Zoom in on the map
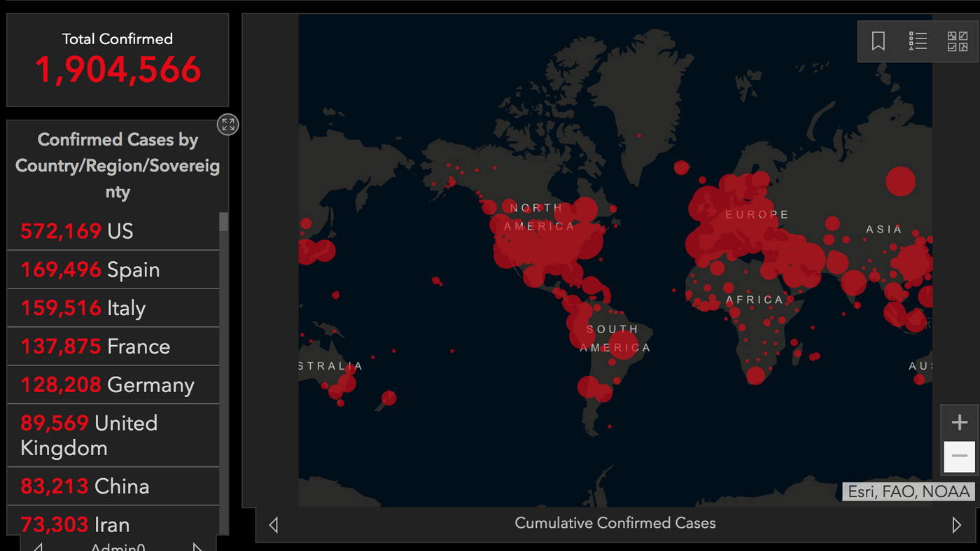 pyautogui.click(x=959, y=421)
